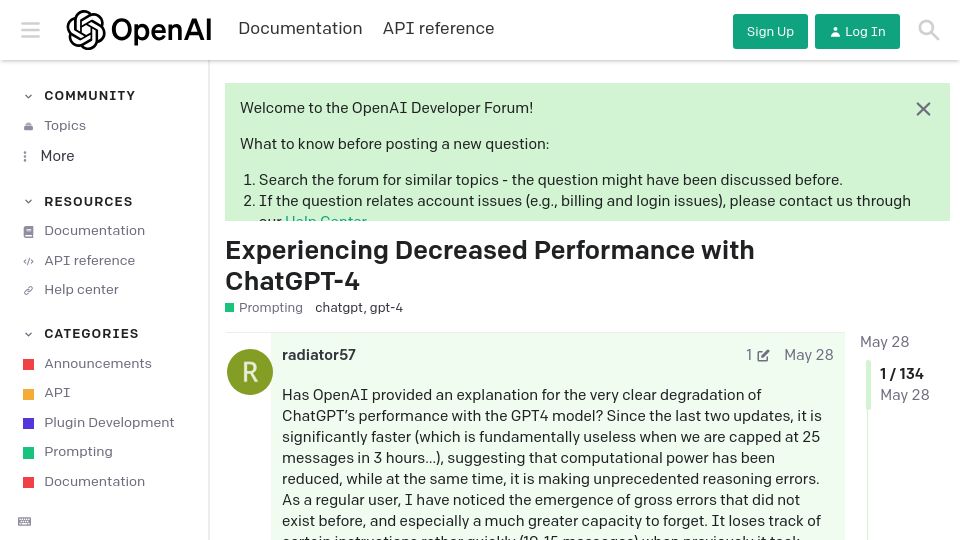960x540 pixels.
Task: Click the Help center link icon
Action: 28,290
